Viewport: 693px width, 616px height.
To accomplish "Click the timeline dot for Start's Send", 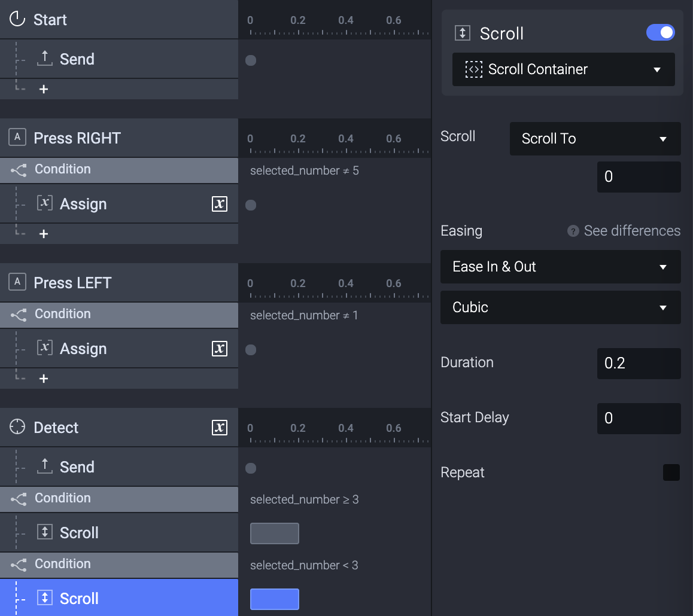I will pyautogui.click(x=251, y=60).
